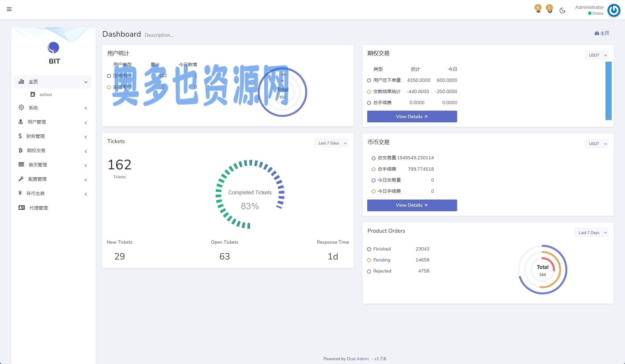Open the 期权交易 USDT currency dropdown

[x=596, y=55]
